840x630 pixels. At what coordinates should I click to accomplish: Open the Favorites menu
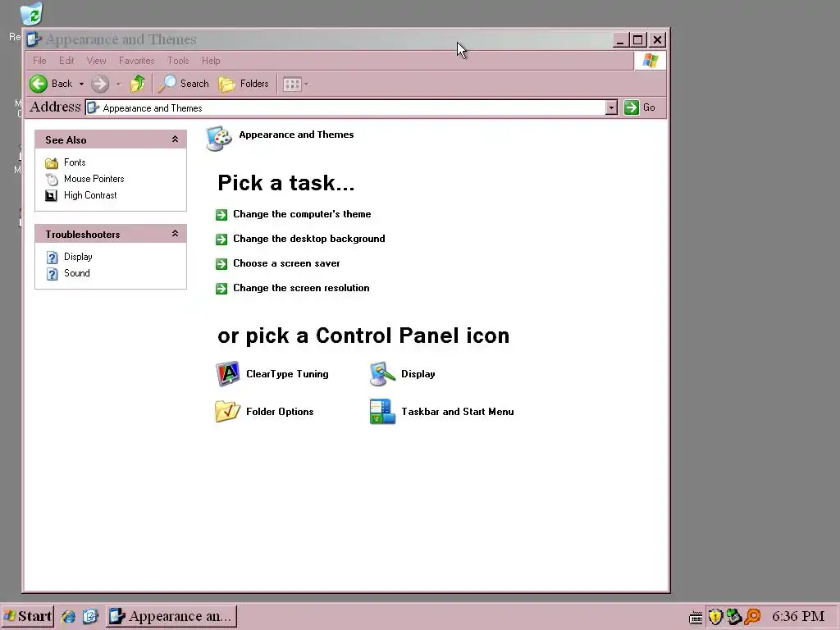coord(137,61)
